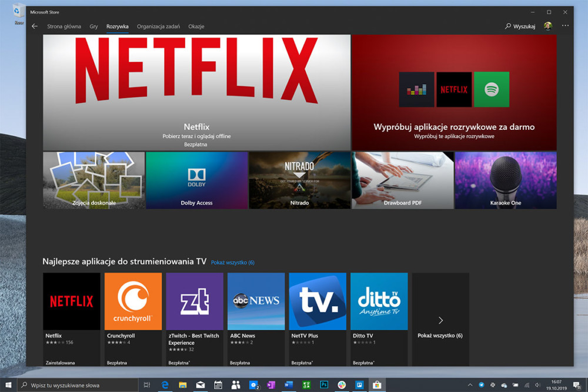Click the Wyszukaj search button
Screen dimensions: 588x392
[520, 26]
